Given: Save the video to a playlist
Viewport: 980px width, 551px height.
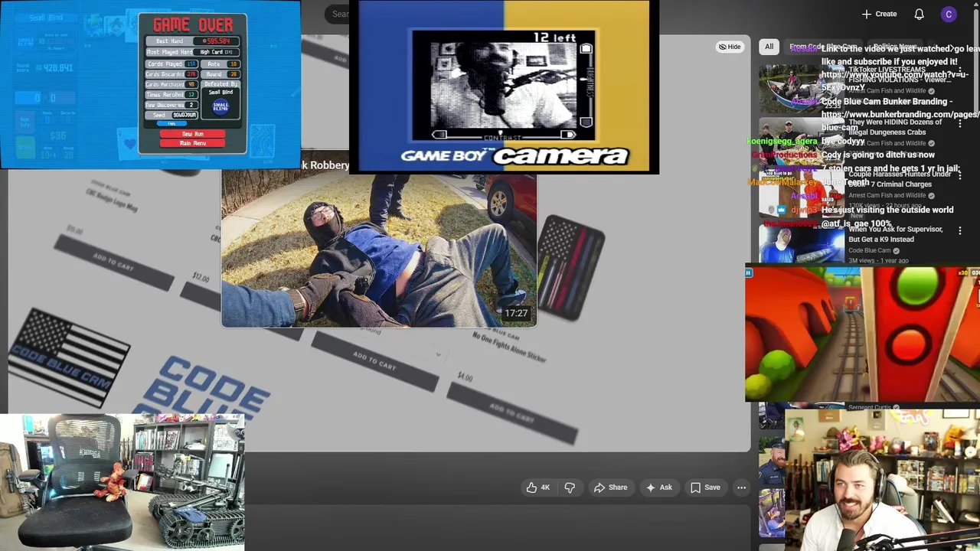Looking at the screenshot, I should (x=705, y=487).
